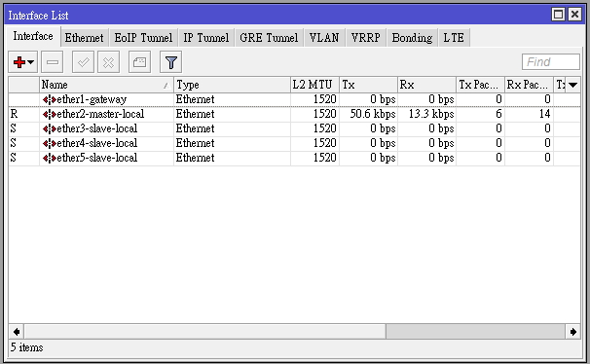Click the S flag of ether4-slave-local

coord(14,143)
